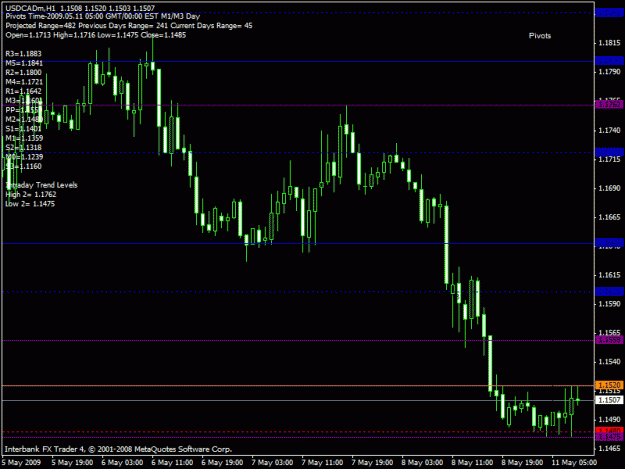Click the 'Projected Range=482' info line
The height and width of the screenshot is (469, 625).
[129, 26]
